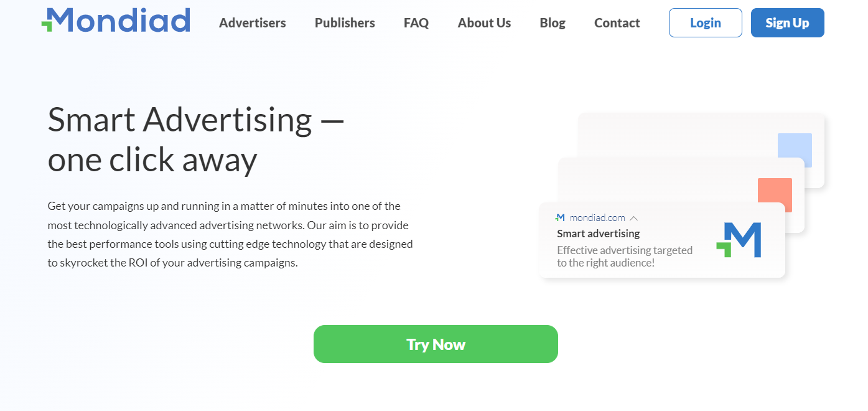Select the "Smart advertising" notification title

pos(598,234)
